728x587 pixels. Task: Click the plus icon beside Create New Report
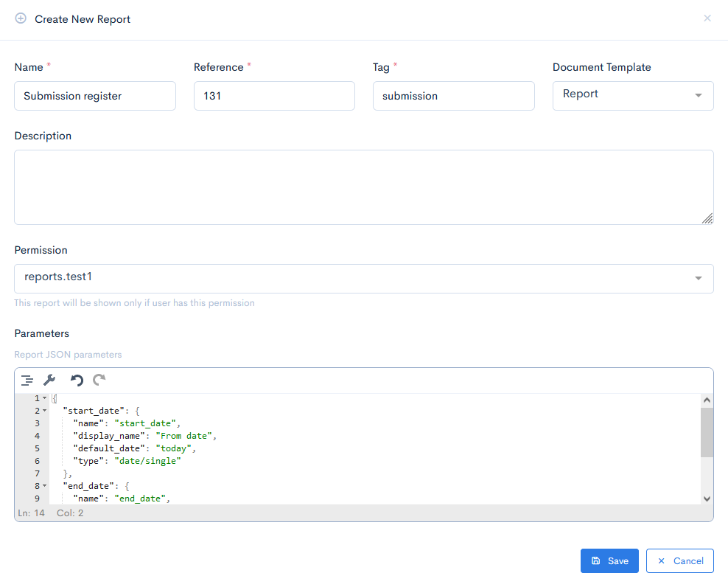[21, 18]
